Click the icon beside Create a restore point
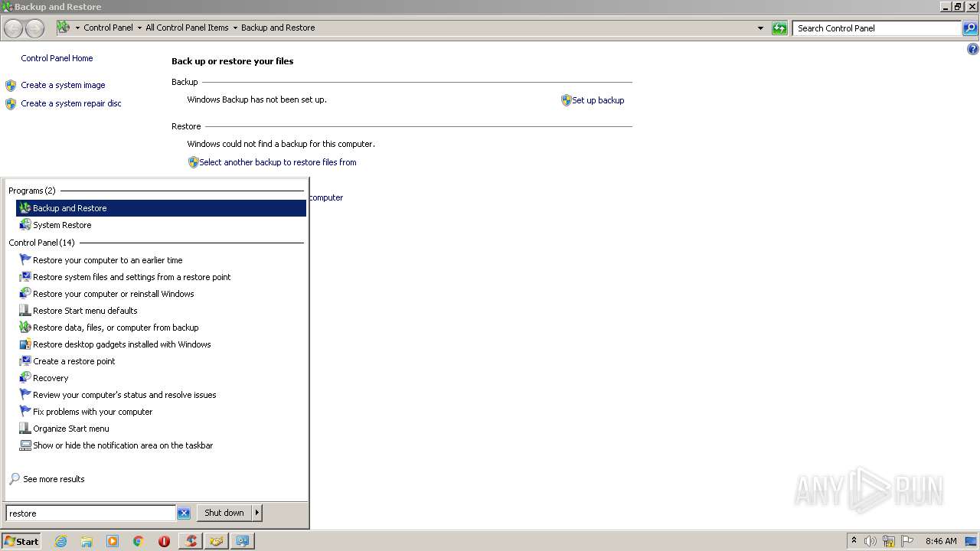 25,361
